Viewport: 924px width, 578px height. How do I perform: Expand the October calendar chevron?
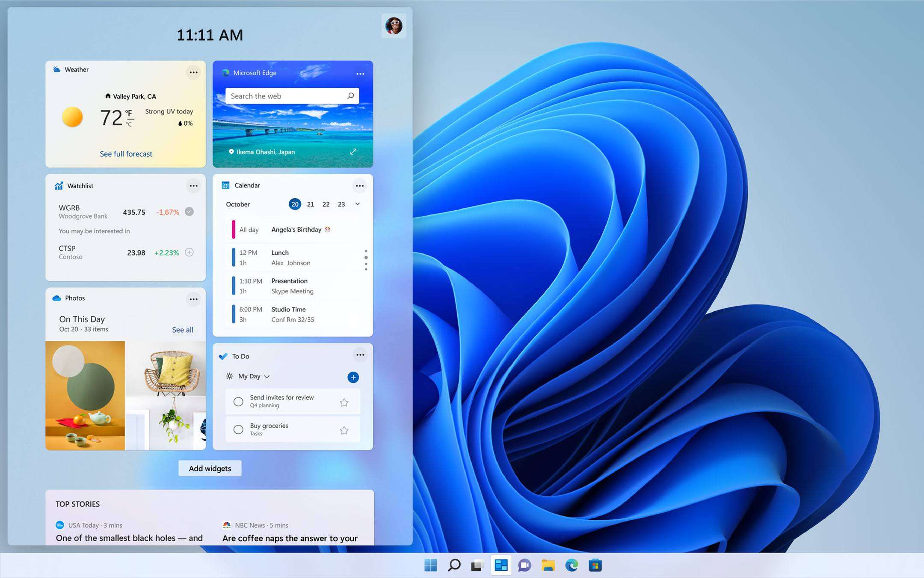pos(358,204)
